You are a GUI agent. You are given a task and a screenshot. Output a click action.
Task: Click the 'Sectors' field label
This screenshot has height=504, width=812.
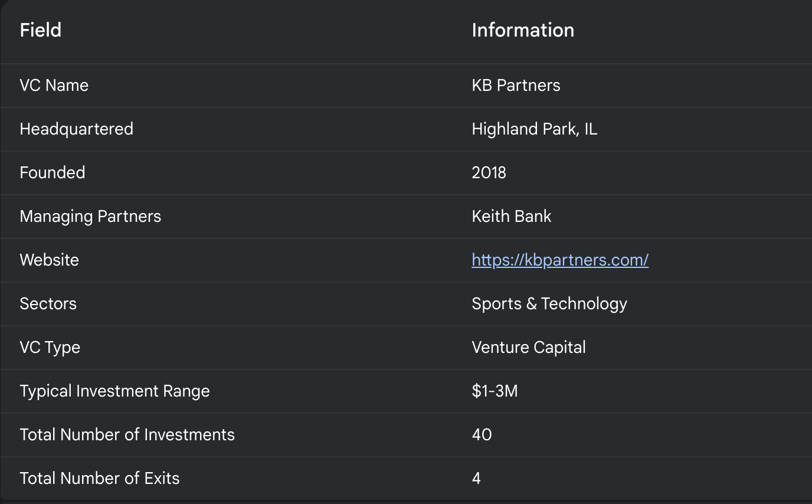click(x=48, y=303)
